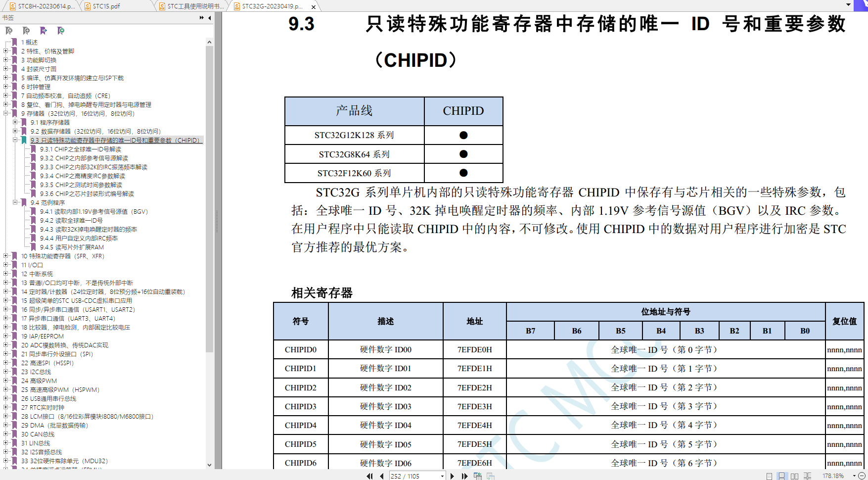Collapse the '9.4 范例程序' bookmark node
Viewport: 868px width, 480px height.
[x=15, y=202]
